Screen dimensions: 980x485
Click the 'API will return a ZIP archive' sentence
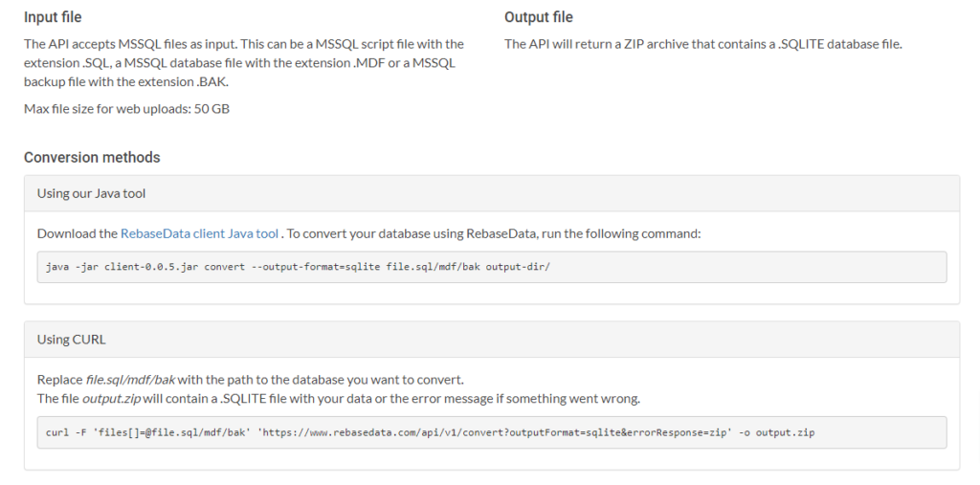click(703, 44)
